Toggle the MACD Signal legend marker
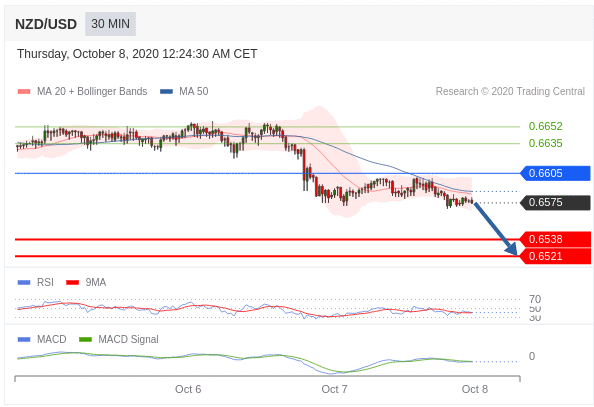Image resolution: width=594 pixels, height=407 pixels. [x=85, y=339]
